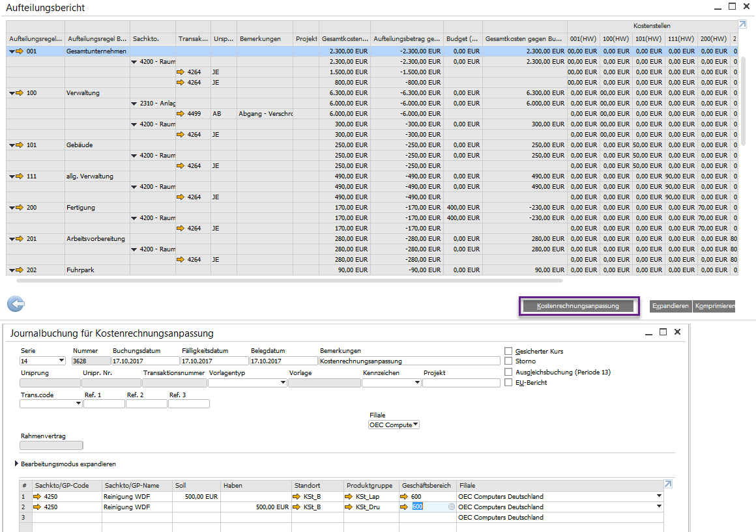
Task: Open transaction 4264 link with 1.500,00 EUR
Action: [x=181, y=72]
